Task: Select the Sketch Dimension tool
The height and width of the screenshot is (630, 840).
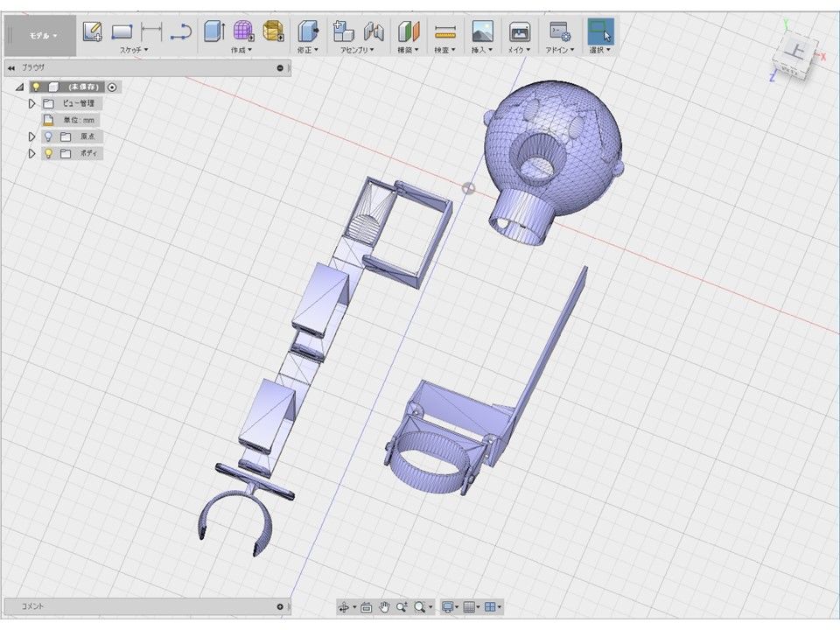Action: click(151, 31)
